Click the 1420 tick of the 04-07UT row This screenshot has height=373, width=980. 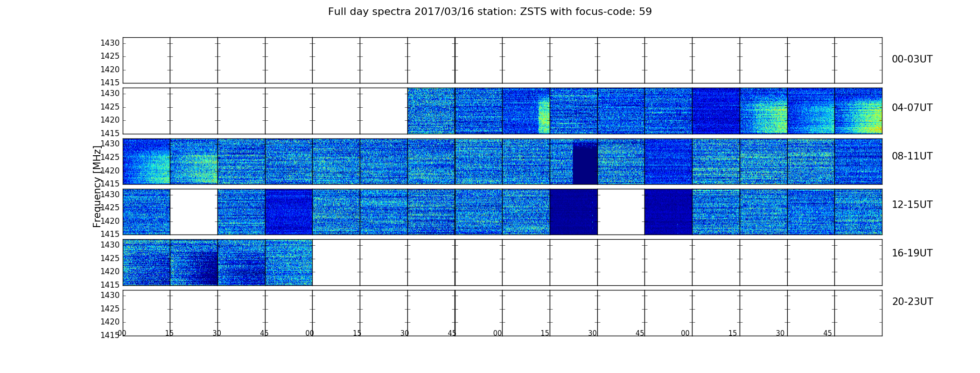point(110,120)
